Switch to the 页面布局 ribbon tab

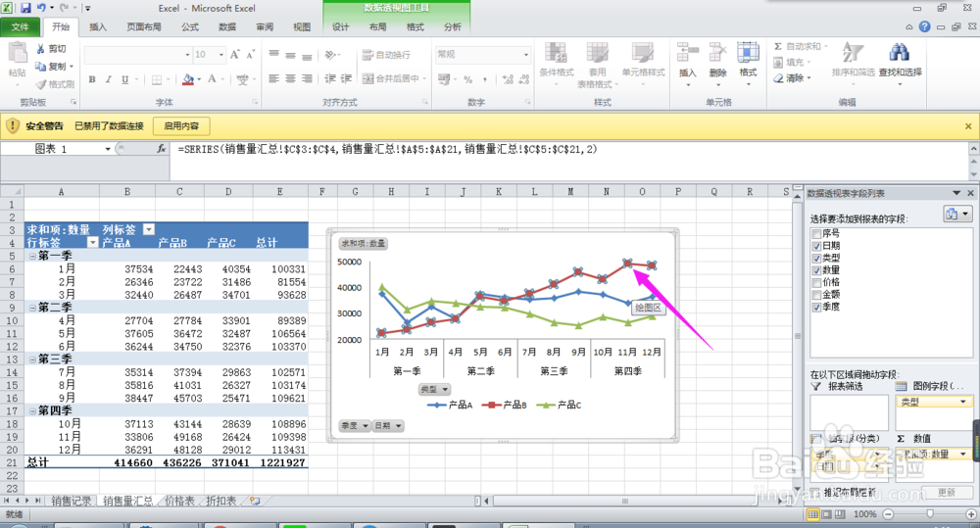(144, 26)
